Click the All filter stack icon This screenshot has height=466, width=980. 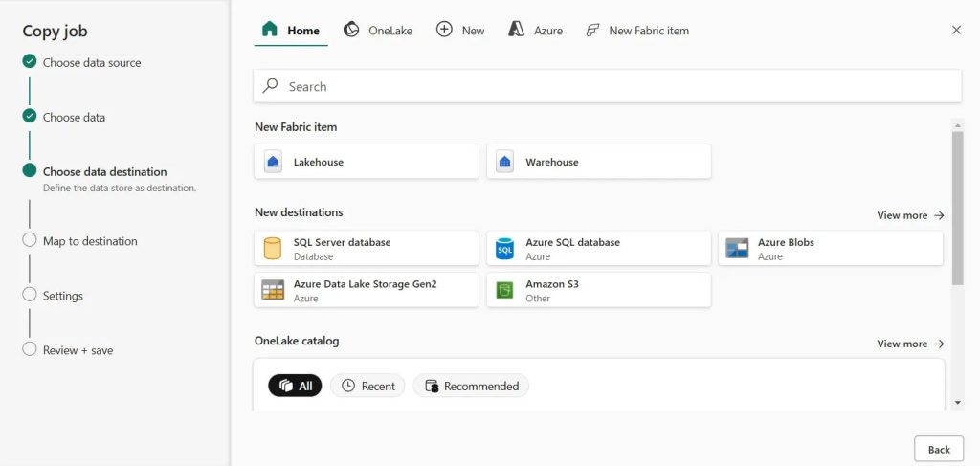[286, 386]
